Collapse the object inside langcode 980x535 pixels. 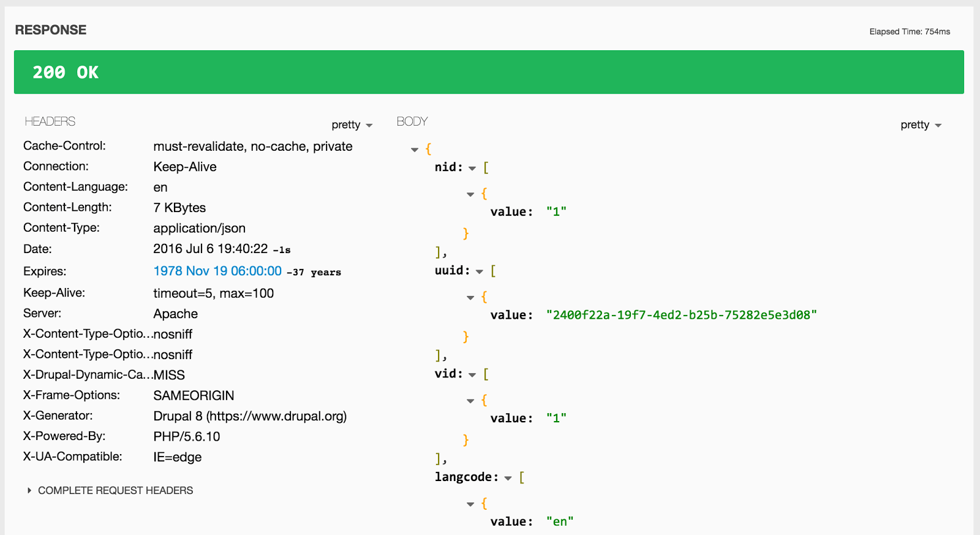[470, 504]
